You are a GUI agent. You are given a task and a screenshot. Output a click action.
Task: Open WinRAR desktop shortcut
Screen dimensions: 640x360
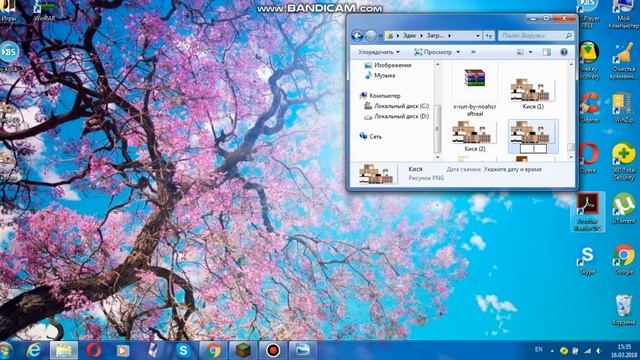pyautogui.click(x=44, y=11)
